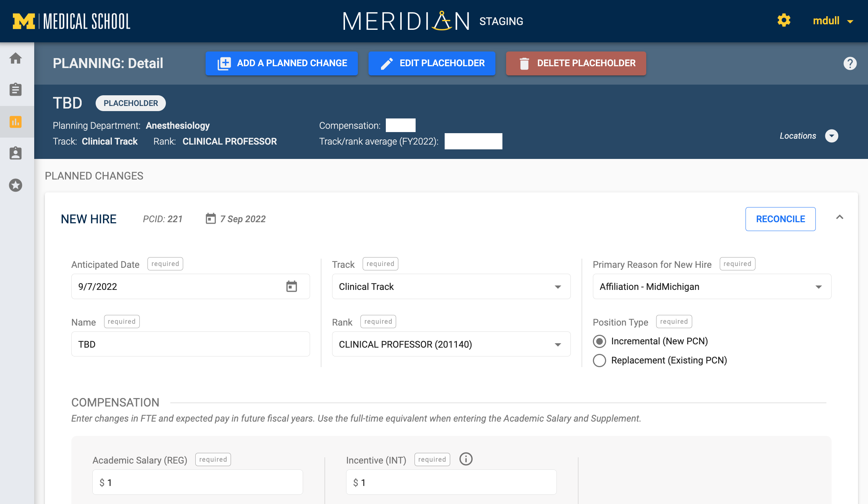The image size is (868, 504).
Task: Click the COMPENSATION section heading
Action: tap(115, 402)
